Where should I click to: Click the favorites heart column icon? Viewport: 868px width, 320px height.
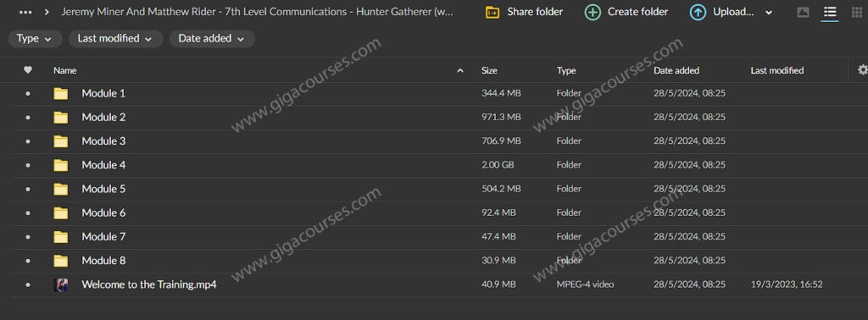[x=28, y=70]
